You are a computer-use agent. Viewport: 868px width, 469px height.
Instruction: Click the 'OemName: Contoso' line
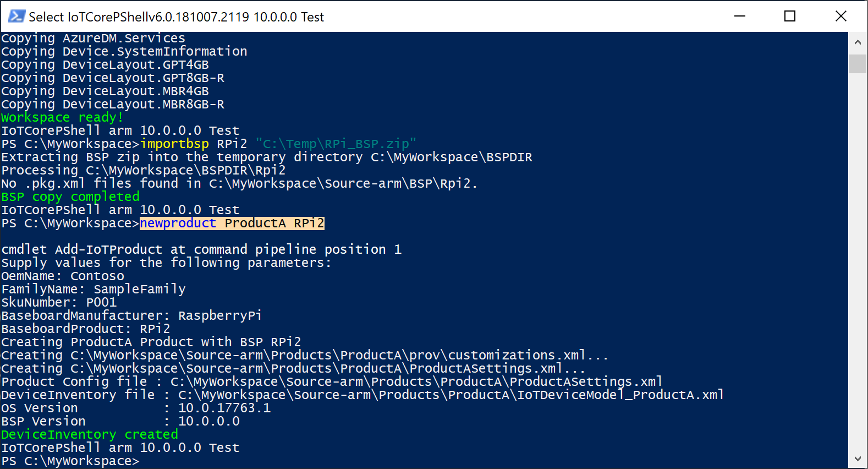pos(63,276)
